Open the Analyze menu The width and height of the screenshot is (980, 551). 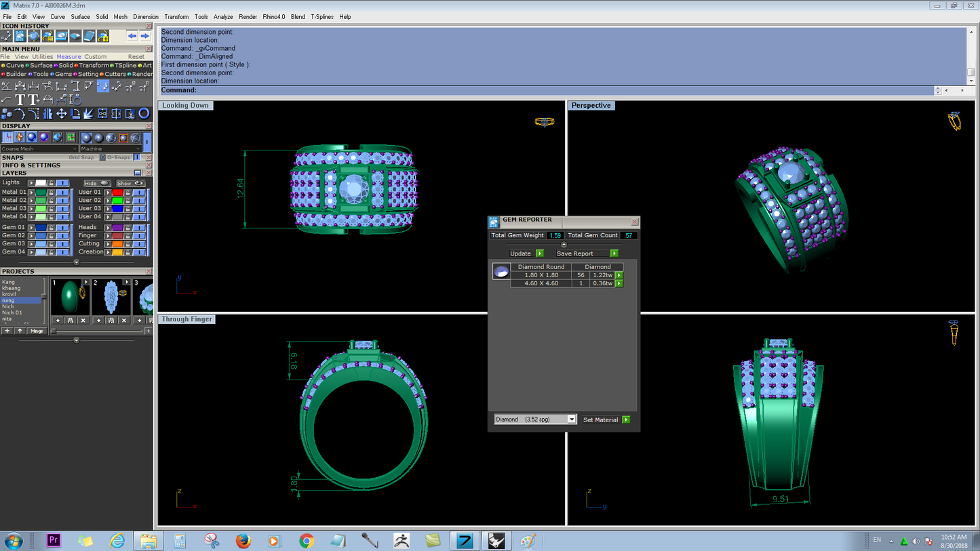223,17
